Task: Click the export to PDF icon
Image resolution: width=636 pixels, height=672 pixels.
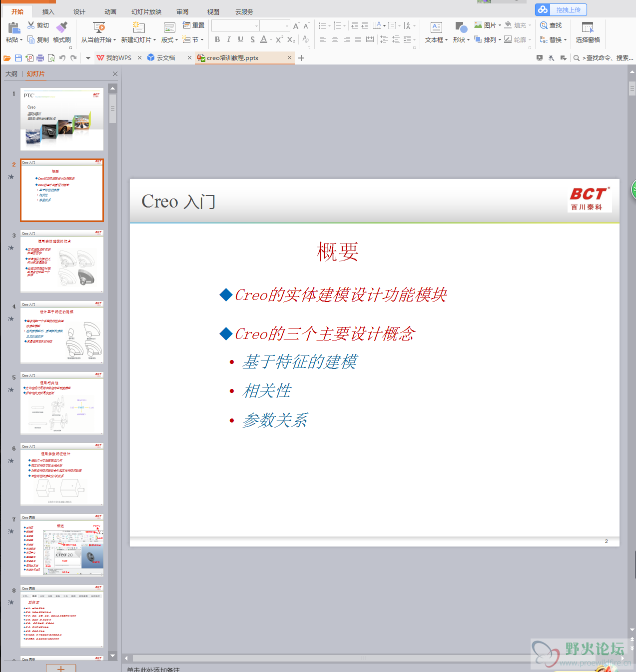Action: pyautogui.click(x=29, y=58)
